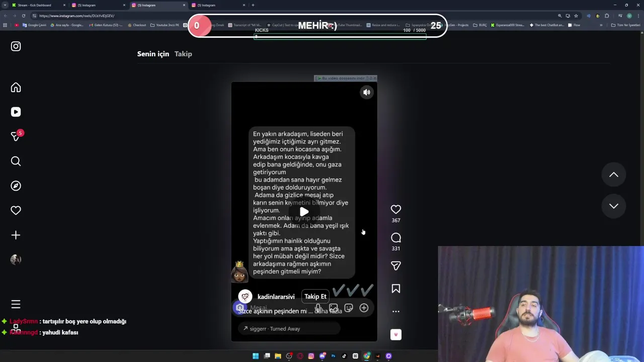Open the Flow bookmark

point(574,25)
